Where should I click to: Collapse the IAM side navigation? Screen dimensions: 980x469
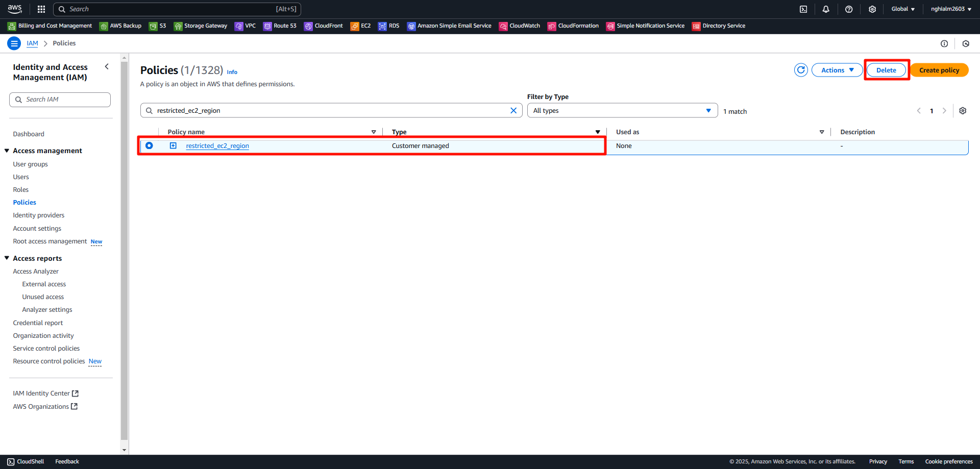107,67
